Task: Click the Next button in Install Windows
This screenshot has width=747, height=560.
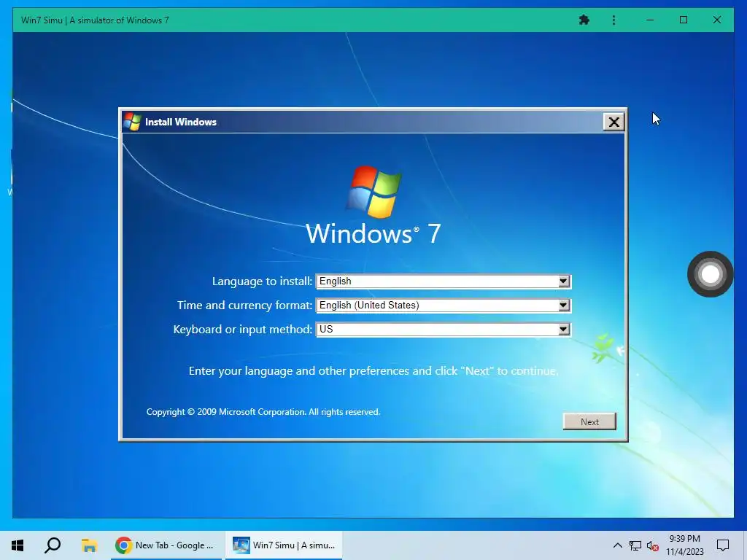Action: tap(589, 421)
